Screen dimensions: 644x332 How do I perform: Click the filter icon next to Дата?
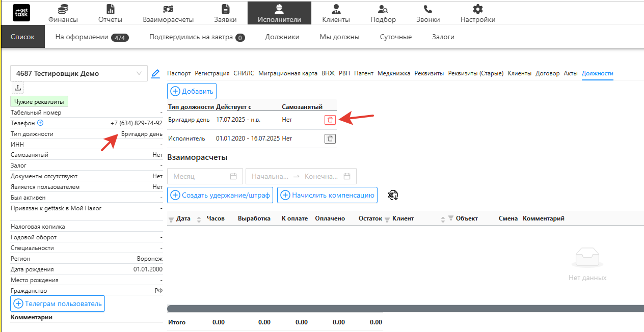[x=171, y=219]
